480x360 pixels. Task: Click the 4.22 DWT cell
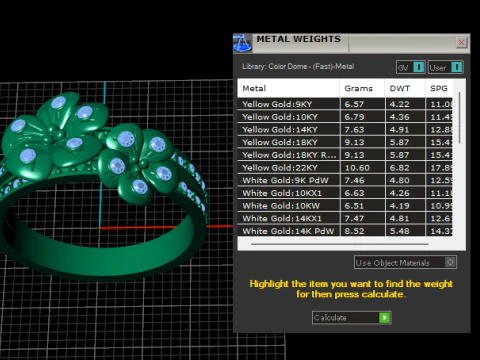point(405,104)
